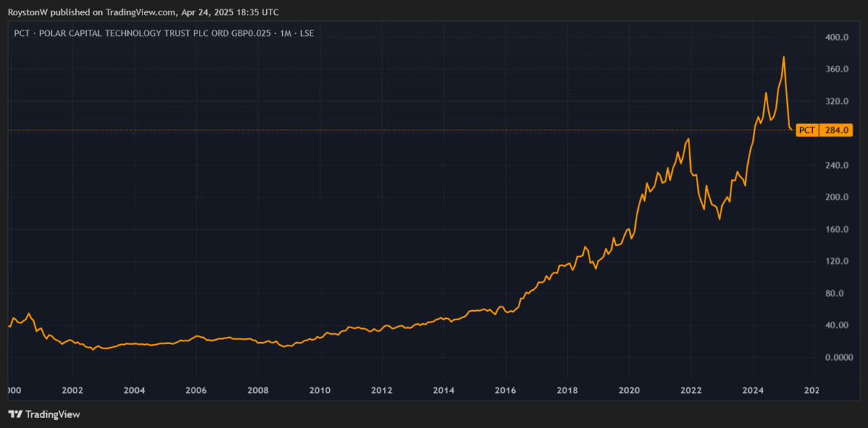The image size is (868, 428).
Task: Click the 400.0 price axis label
Action: point(836,37)
